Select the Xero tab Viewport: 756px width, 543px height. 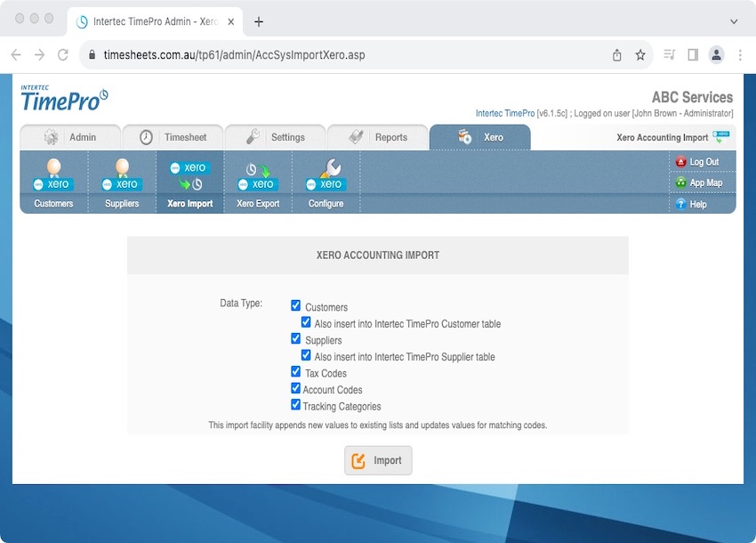point(479,137)
